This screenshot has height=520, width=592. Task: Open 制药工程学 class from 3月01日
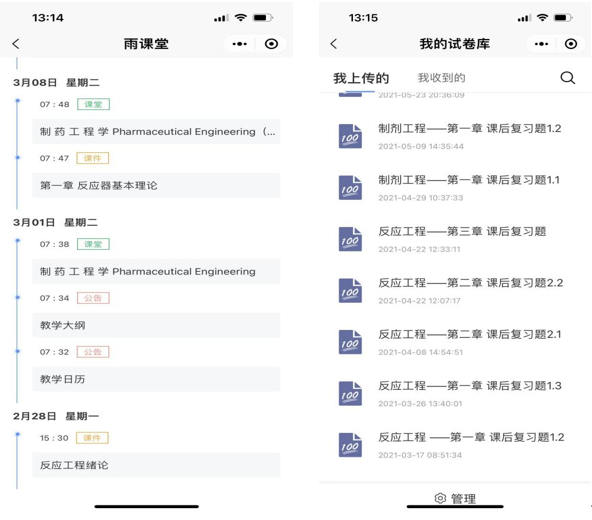coord(156,272)
